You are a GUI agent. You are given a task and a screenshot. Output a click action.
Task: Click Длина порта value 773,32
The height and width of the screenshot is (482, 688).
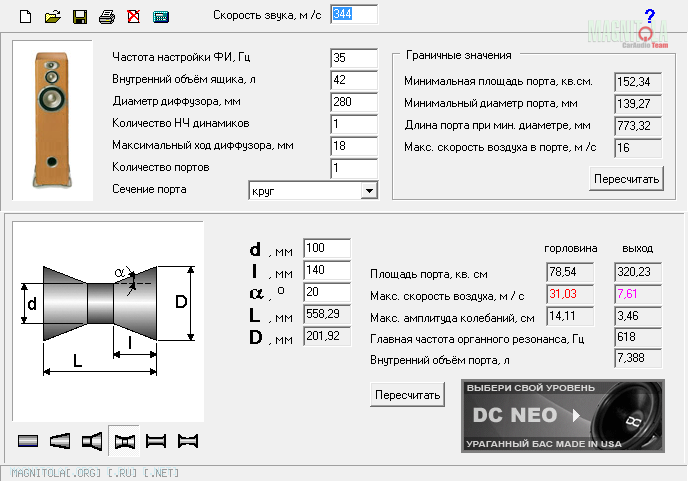638,126
